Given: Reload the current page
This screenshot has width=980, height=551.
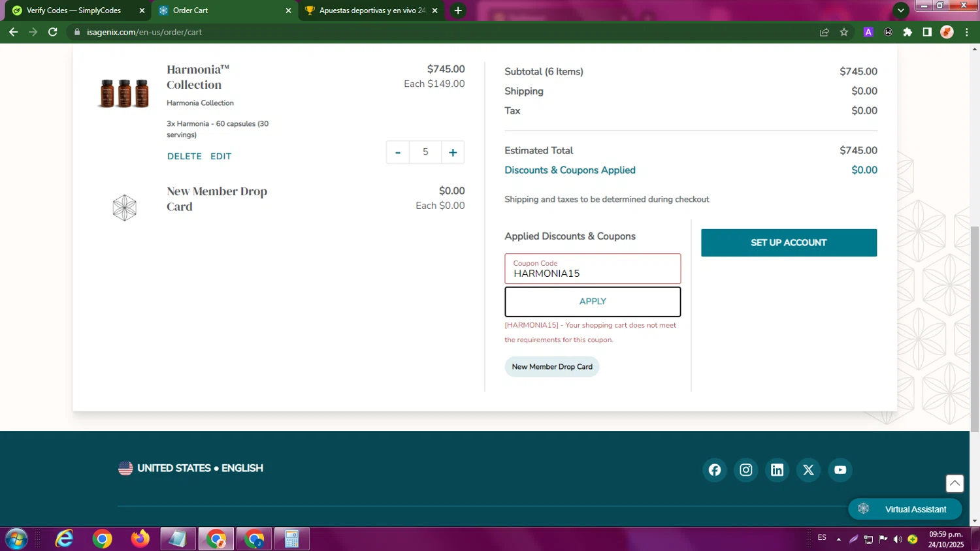Looking at the screenshot, I should click(x=53, y=32).
